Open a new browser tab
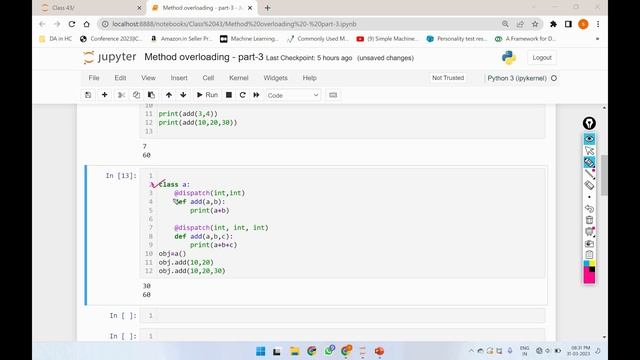This screenshot has height=360, width=640. point(267,8)
